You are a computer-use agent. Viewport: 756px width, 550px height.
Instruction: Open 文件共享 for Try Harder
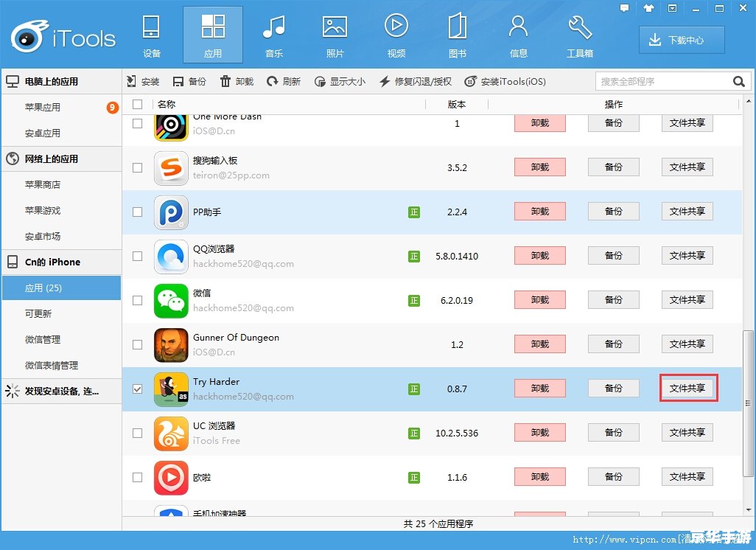687,389
